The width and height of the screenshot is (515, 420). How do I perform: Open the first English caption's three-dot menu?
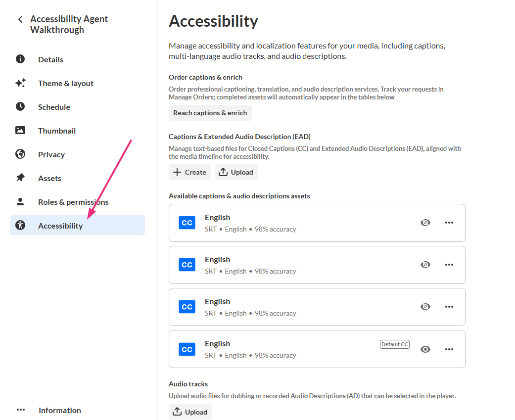click(x=449, y=223)
